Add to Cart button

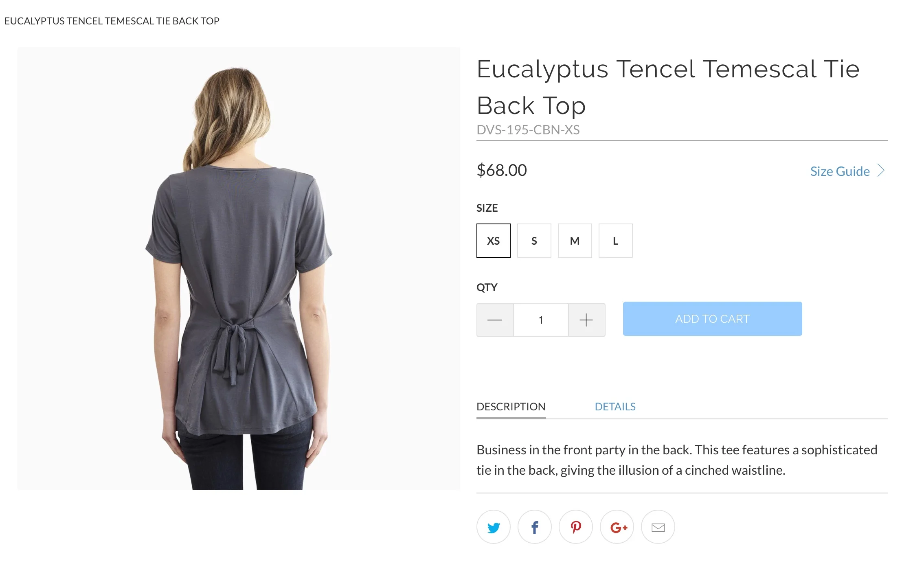point(712,319)
